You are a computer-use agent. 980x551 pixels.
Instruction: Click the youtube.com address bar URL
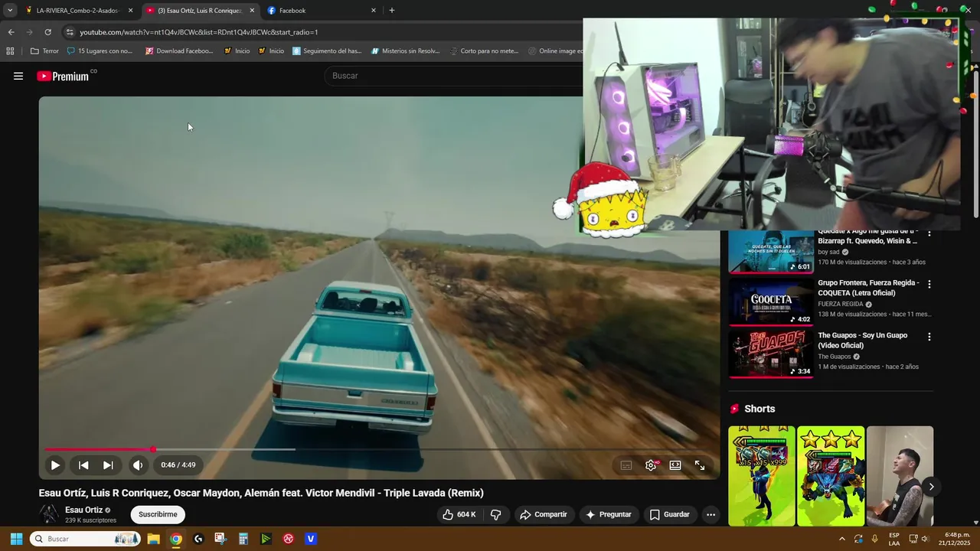(199, 32)
